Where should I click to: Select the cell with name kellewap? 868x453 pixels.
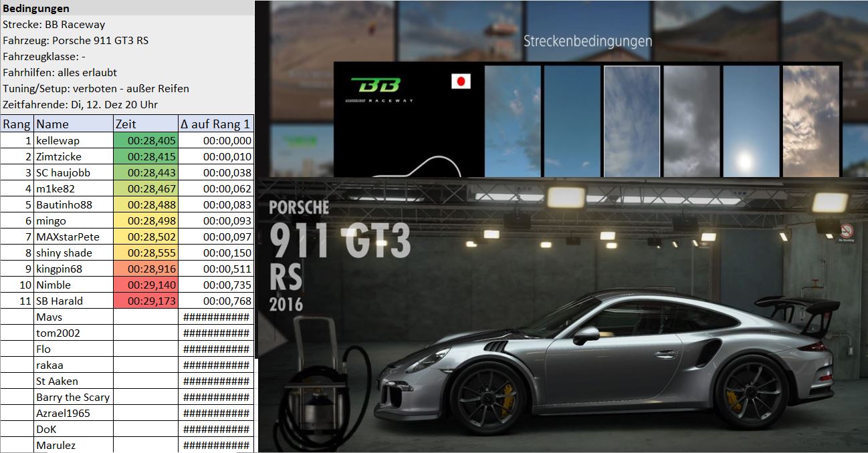(74, 140)
